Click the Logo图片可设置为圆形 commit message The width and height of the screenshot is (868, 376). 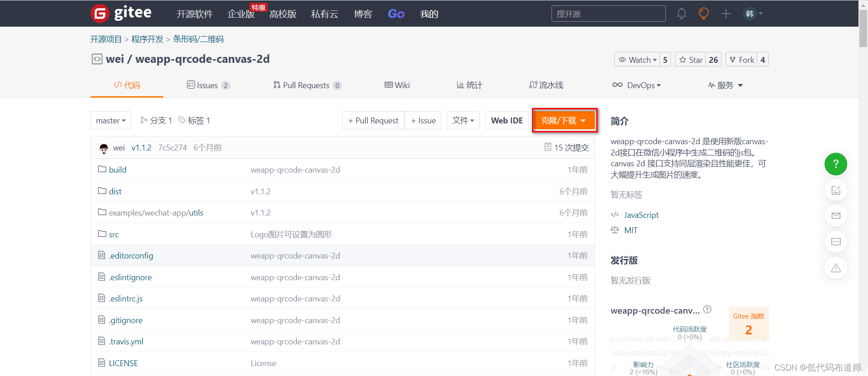pos(291,234)
